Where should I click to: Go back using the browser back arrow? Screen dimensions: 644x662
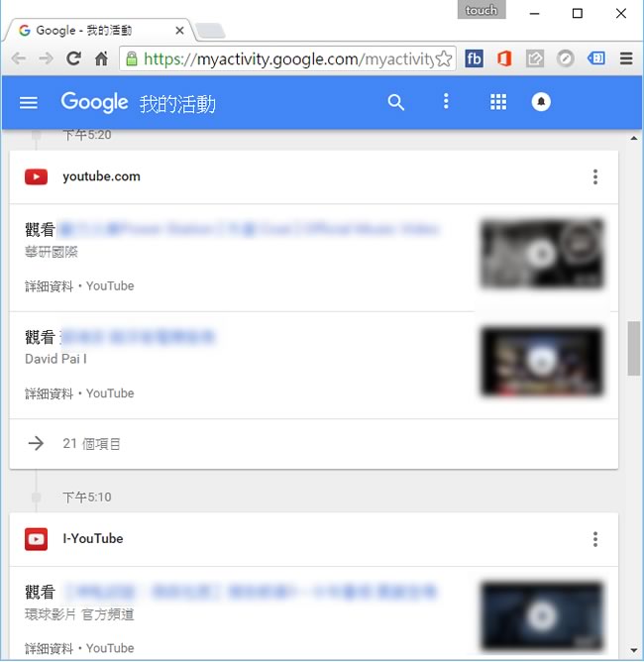(x=19, y=58)
